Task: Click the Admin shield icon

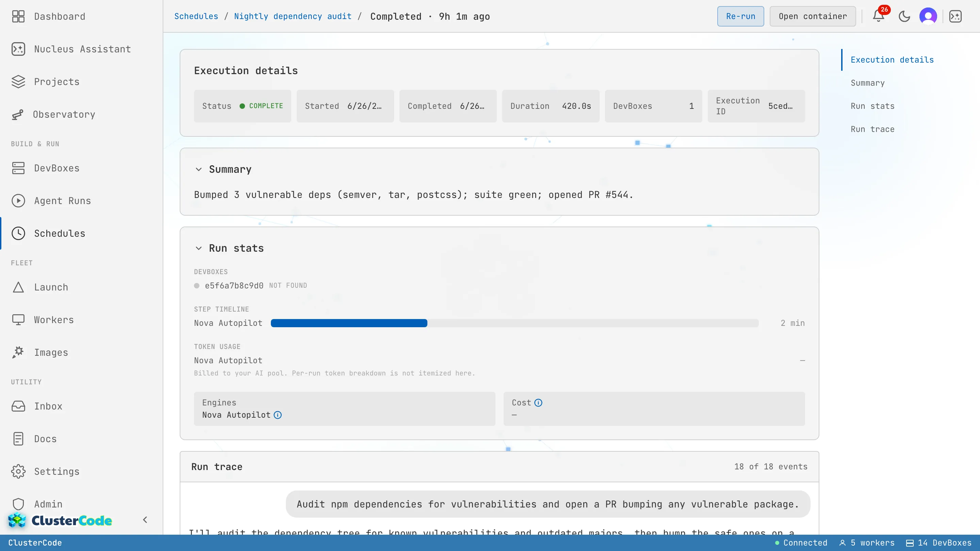Action: (18, 504)
